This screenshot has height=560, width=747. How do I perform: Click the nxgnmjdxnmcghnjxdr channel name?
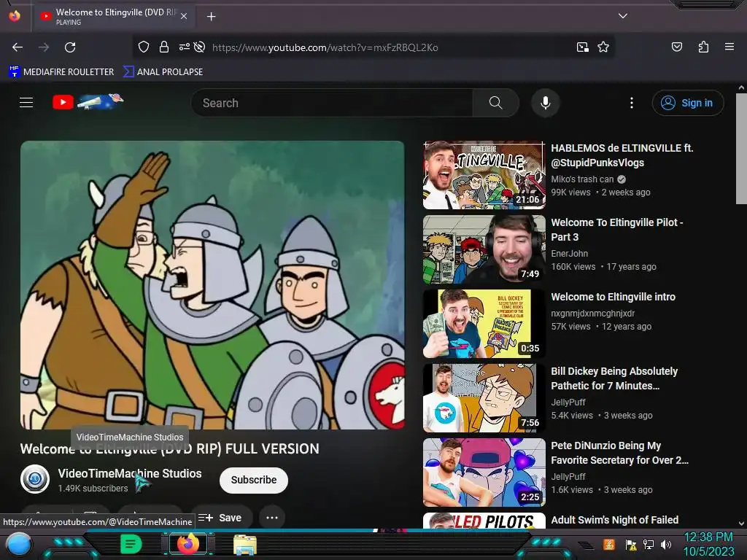(x=592, y=313)
